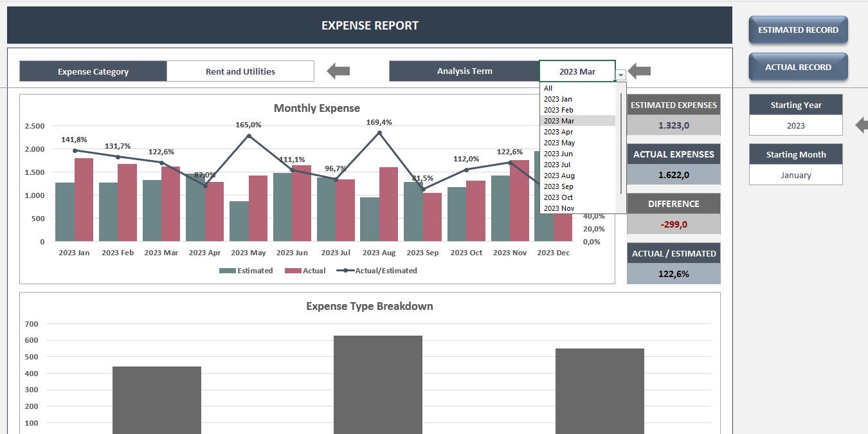Select the Actual legend entry

(305, 271)
